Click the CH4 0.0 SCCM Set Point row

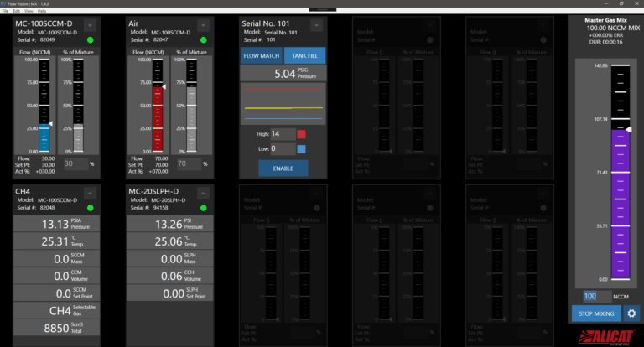click(x=57, y=293)
